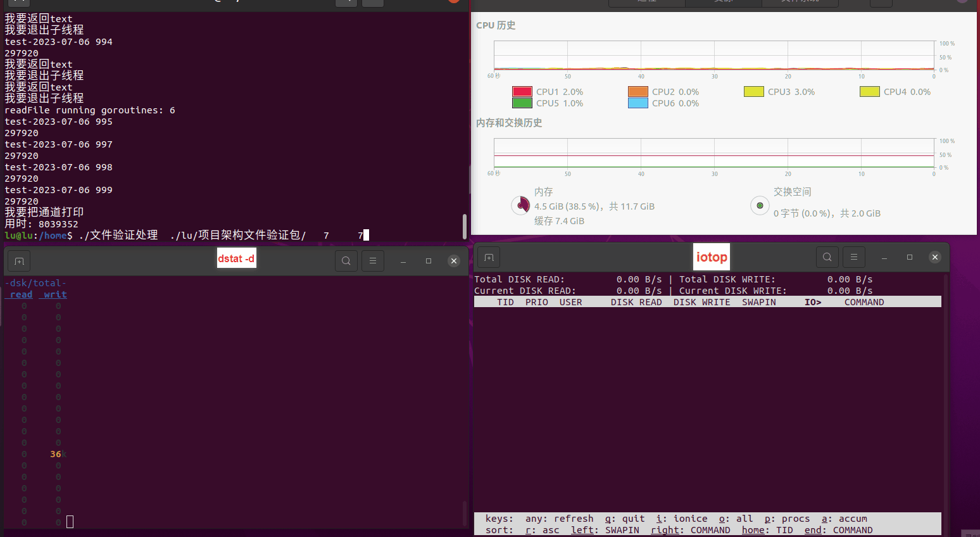The width and height of the screenshot is (980, 537).
Task: Click the DISK READ column header in iotop
Action: (x=636, y=302)
